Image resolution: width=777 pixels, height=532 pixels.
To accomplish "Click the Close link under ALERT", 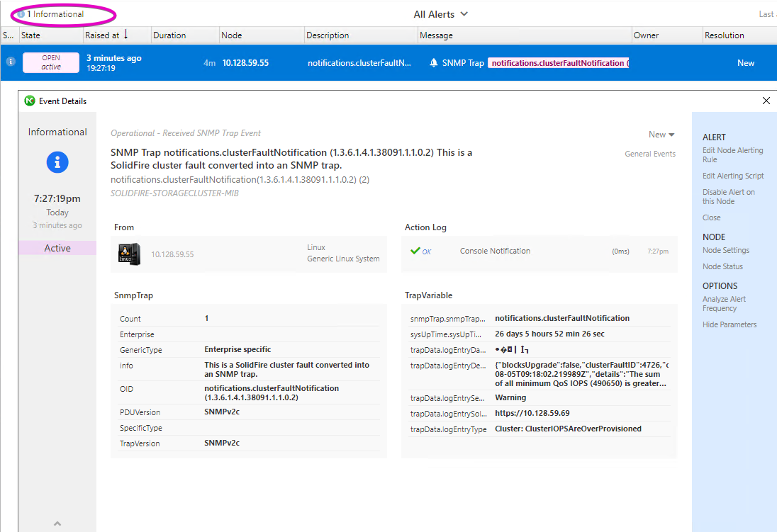I will [x=712, y=217].
